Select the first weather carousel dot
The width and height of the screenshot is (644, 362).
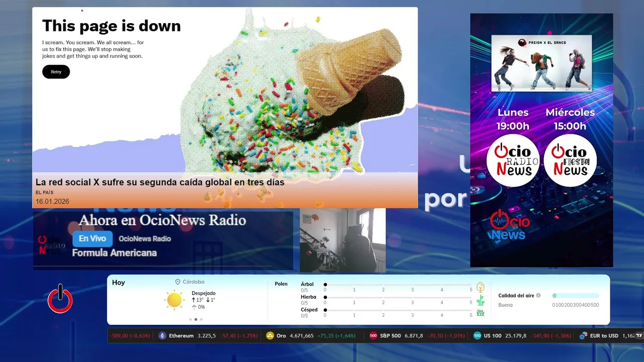click(x=190, y=319)
